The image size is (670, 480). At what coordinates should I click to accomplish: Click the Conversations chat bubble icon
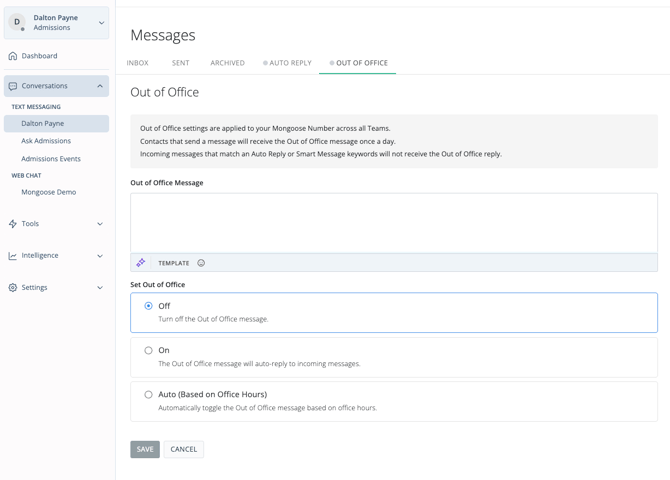tap(13, 86)
